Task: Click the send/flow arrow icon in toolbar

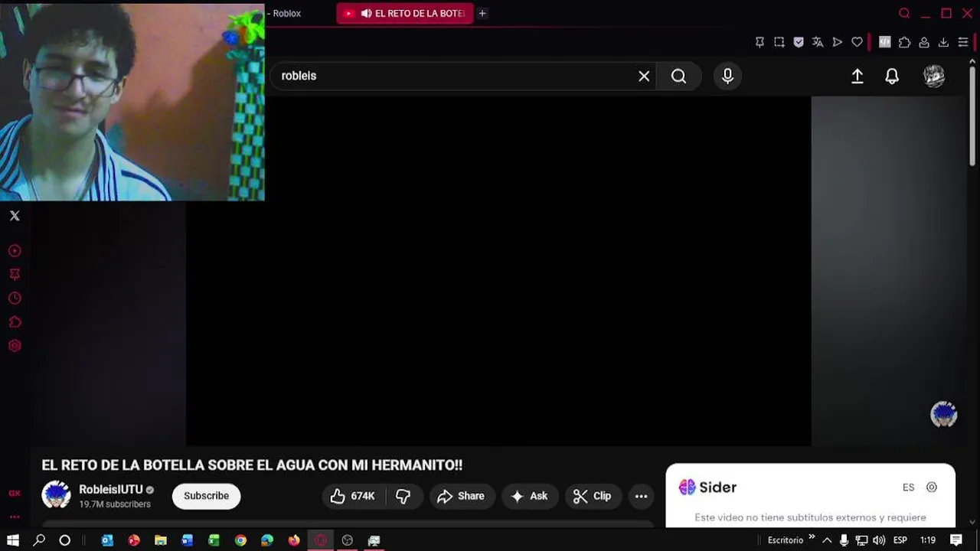Action: [x=838, y=42]
